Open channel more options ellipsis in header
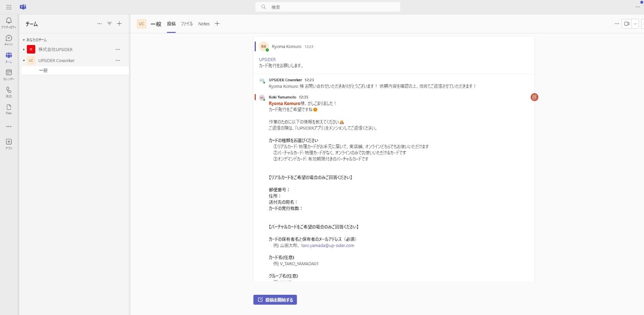This screenshot has height=315, width=644. tap(617, 24)
